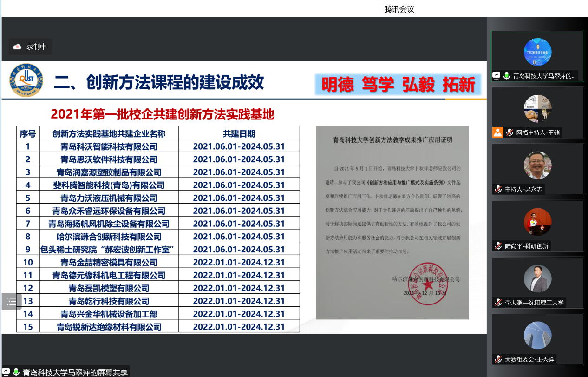The image size is (588, 377).
Task: Click the orange host badge icon beside 王储
Action: [498, 132]
